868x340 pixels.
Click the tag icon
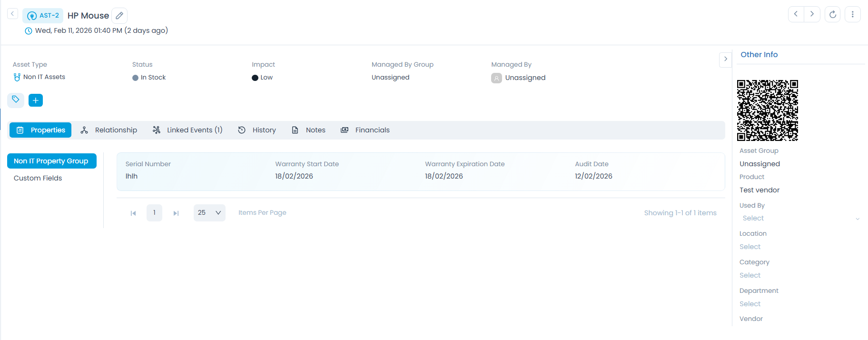(x=16, y=100)
